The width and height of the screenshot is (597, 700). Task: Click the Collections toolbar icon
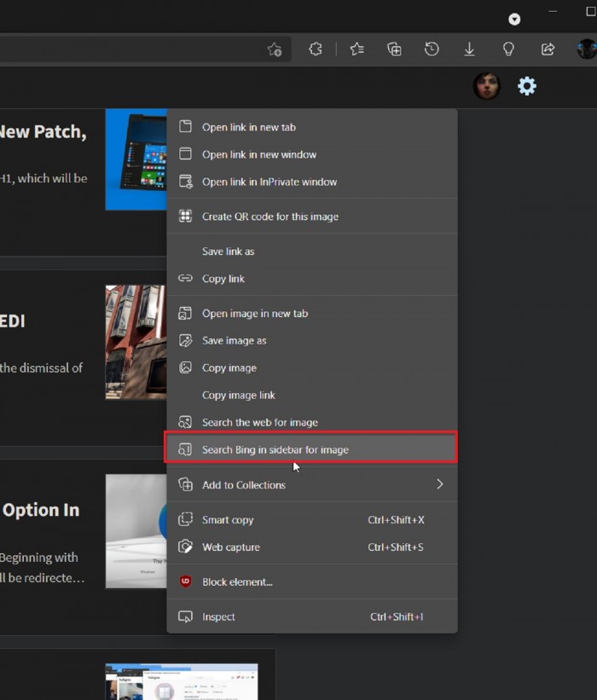click(394, 49)
